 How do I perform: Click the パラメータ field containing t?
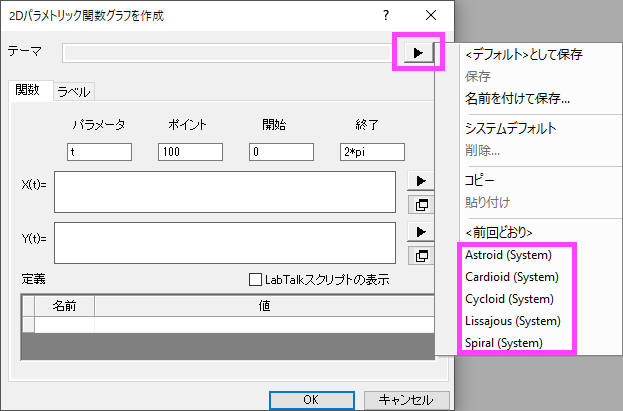click(x=99, y=152)
